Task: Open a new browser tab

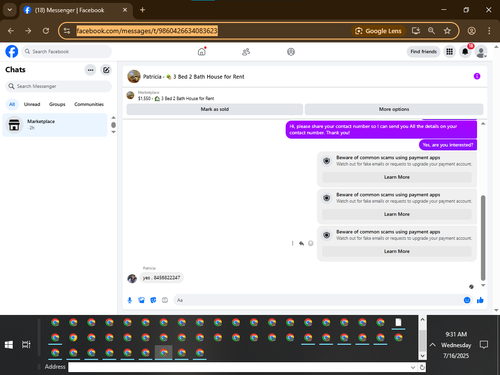Action: 142,10
